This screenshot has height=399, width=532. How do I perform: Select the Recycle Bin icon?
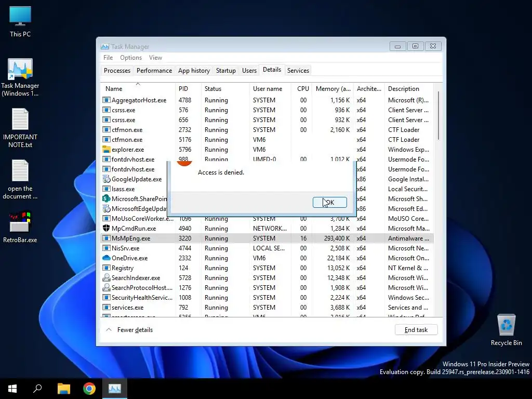pos(506,330)
